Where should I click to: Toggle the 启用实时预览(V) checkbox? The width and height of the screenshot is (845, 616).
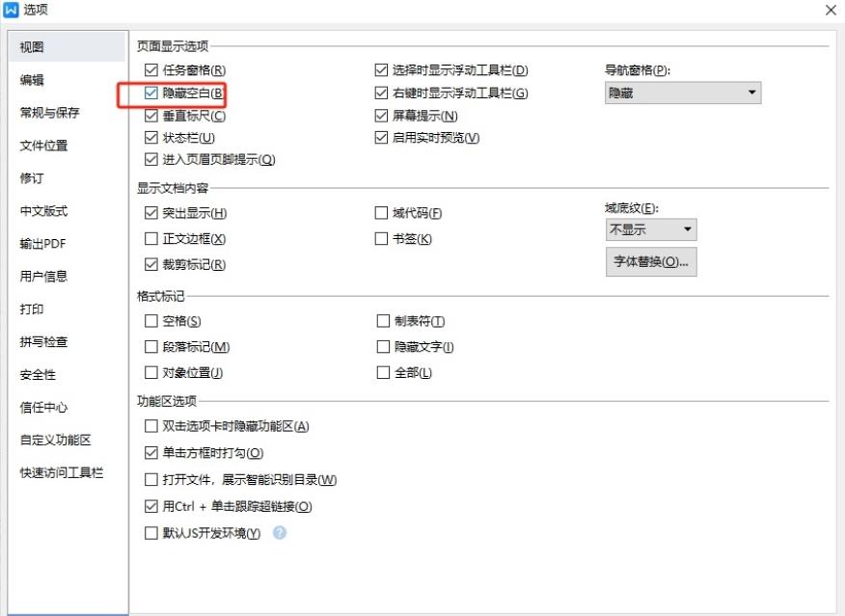381,138
